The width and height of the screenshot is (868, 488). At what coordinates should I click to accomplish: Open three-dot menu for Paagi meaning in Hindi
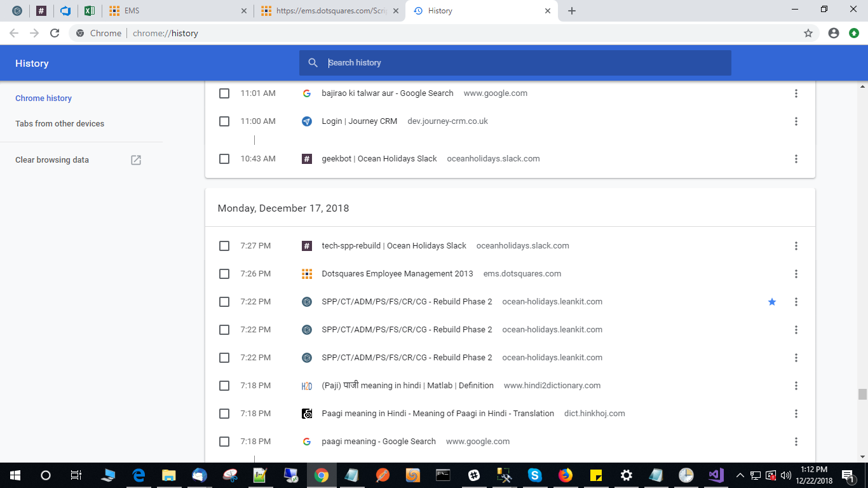pyautogui.click(x=796, y=414)
